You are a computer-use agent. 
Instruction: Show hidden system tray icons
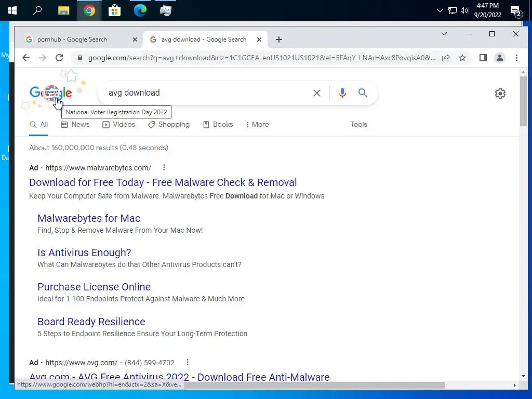[440, 10]
